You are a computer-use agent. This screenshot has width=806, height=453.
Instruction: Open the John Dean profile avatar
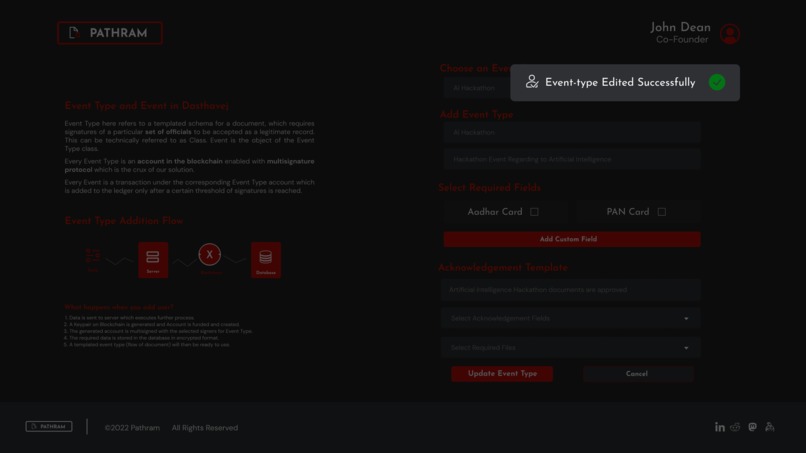[729, 34]
